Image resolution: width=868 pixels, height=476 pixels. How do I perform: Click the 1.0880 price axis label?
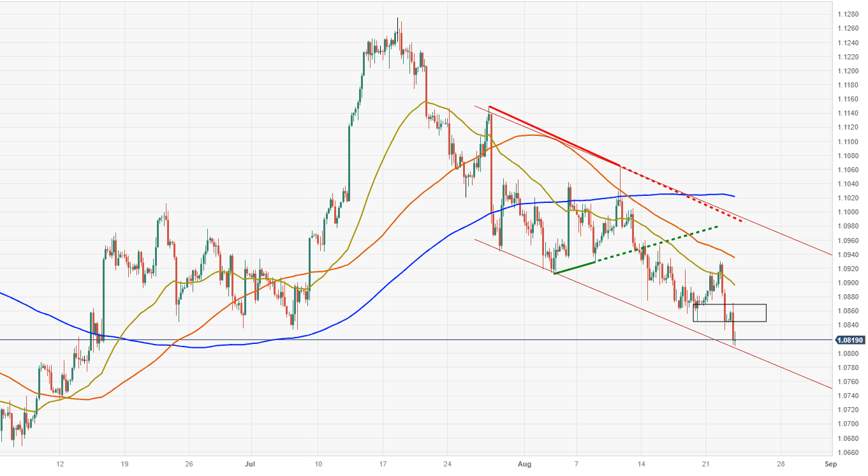(x=849, y=297)
